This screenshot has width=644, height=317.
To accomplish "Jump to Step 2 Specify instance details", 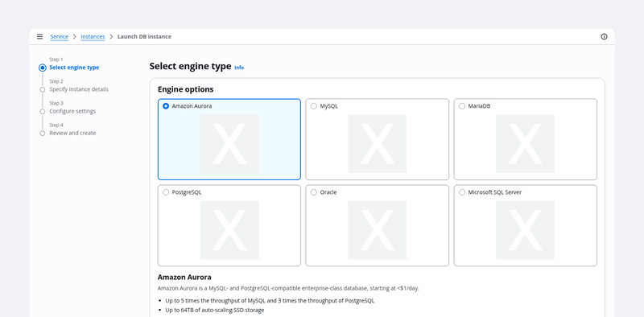I will coord(79,89).
